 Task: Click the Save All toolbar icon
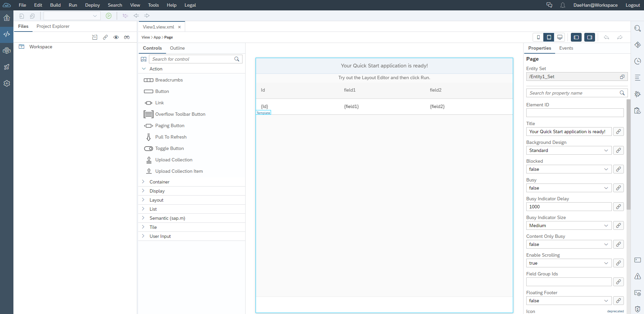click(33, 16)
